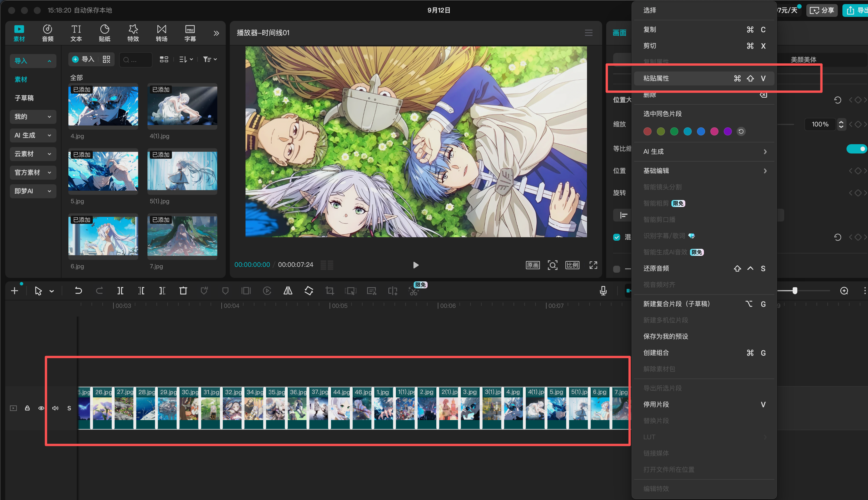Expand the AI 生成 sidebar section
This screenshot has width=868, height=500.
coord(33,135)
